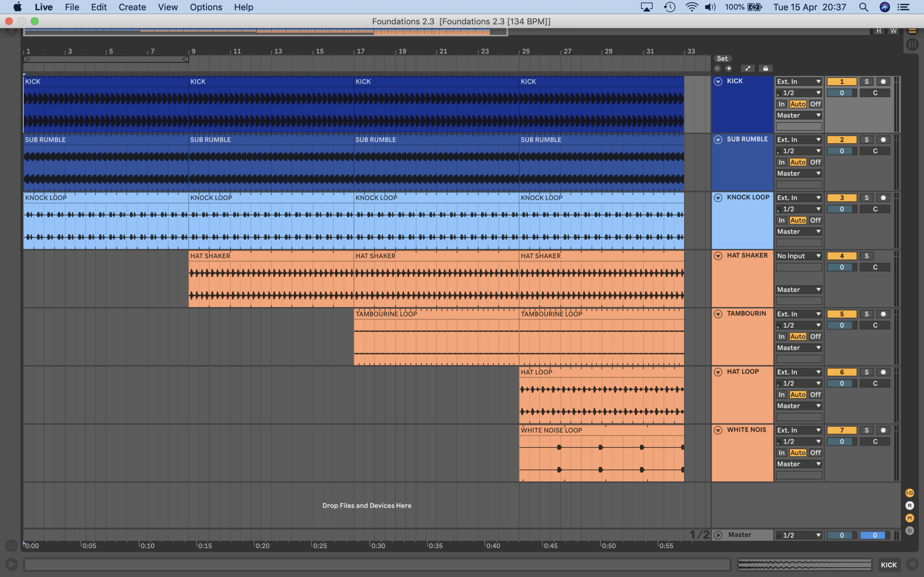Image resolution: width=924 pixels, height=577 pixels.
Task: Toggle the Returns (R) section button
Action: point(910,506)
